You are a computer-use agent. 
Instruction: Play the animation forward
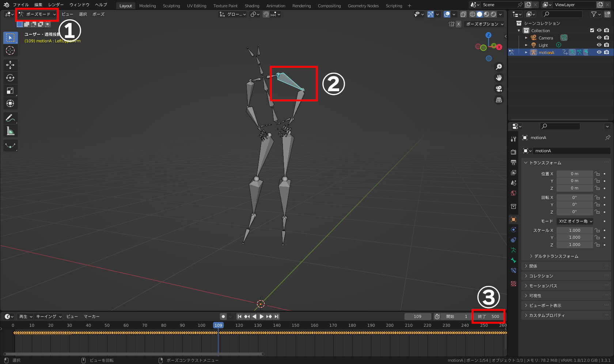click(x=262, y=317)
